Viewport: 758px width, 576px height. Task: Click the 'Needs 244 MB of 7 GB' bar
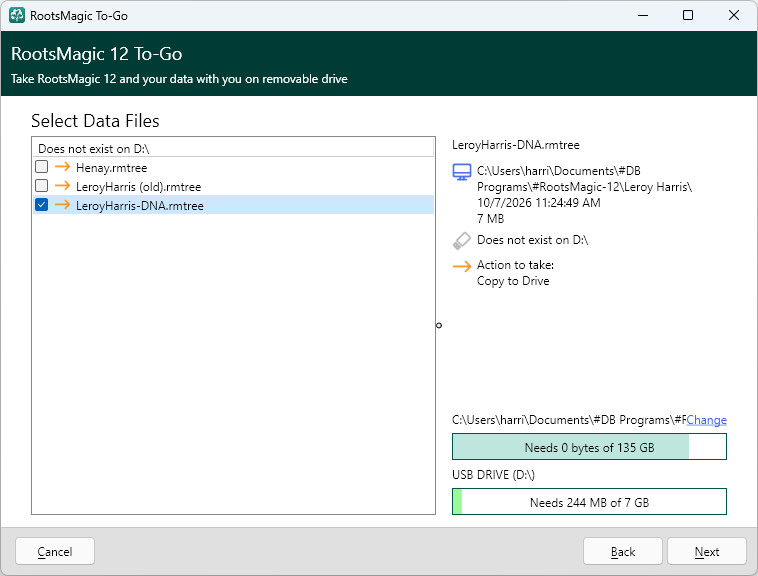pos(589,502)
